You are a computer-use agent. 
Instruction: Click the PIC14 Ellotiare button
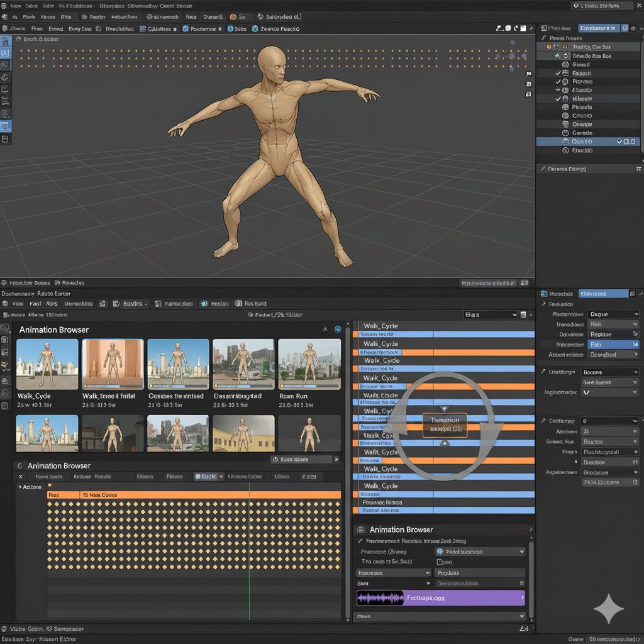(x=610, y=482)
